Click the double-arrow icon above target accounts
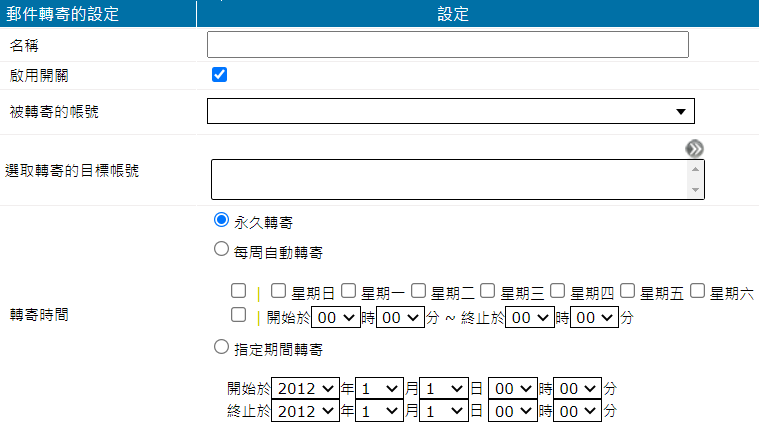The image size is (759, 424). pos(695,148)
